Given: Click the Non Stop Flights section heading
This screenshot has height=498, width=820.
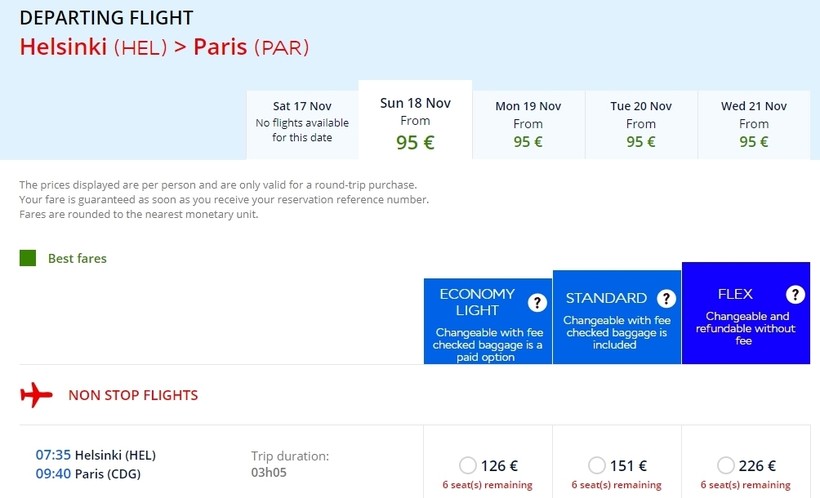Looking at the screenshot, I should click(x=133, y=395).
